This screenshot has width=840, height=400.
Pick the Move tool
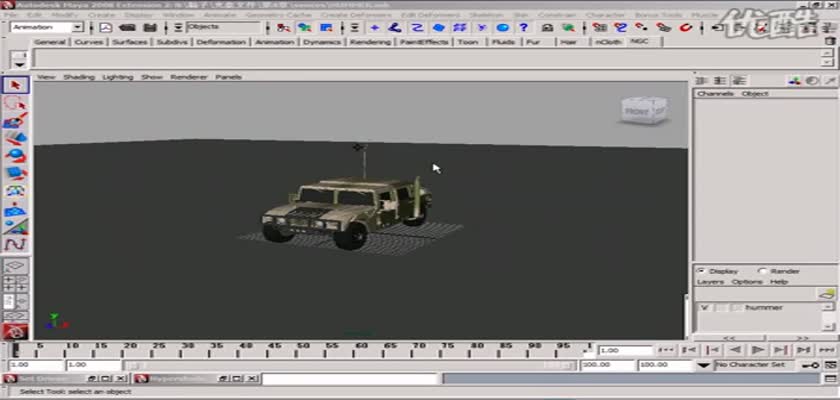point(16,138)
